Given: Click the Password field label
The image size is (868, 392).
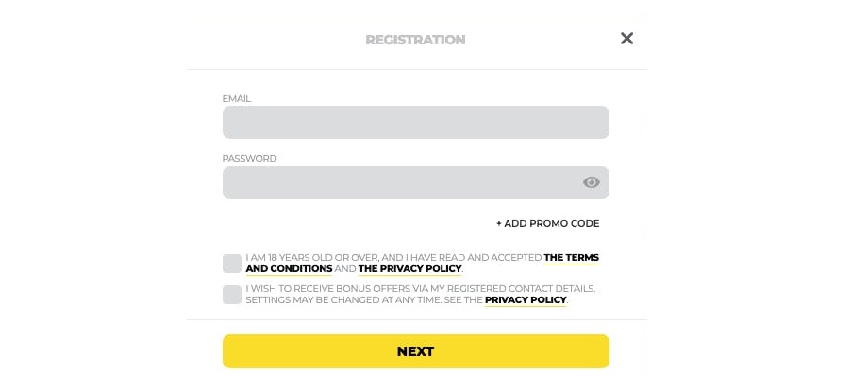Looking at the screenshot, I should [x=249, y=158].
